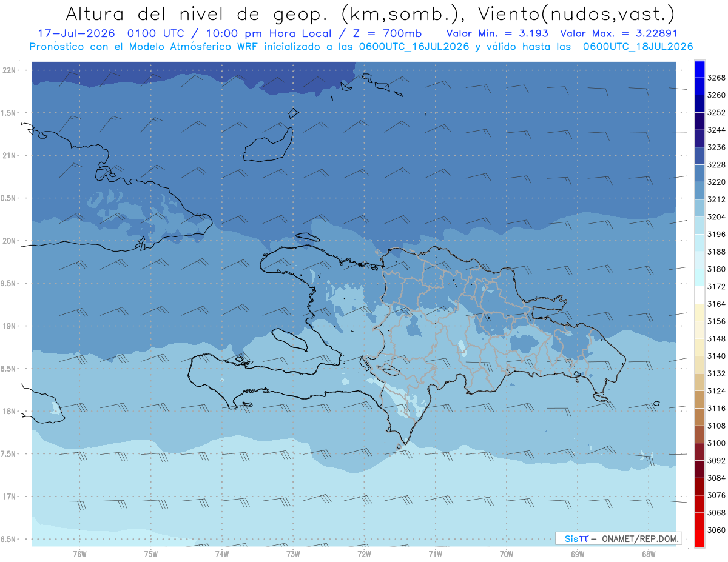Click the legend value 3164
This screenshot has width=728, height=562.
pos(716,304)
